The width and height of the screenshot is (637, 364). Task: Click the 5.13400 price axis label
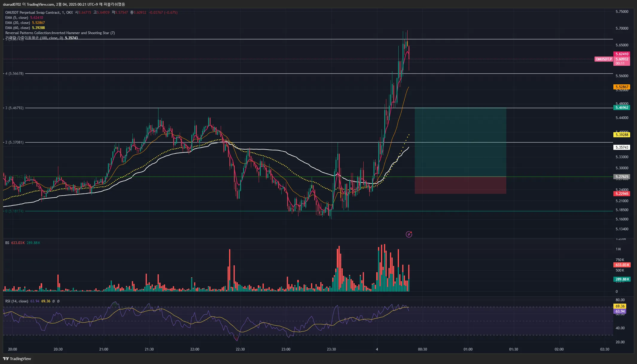(x=622, y=229)
